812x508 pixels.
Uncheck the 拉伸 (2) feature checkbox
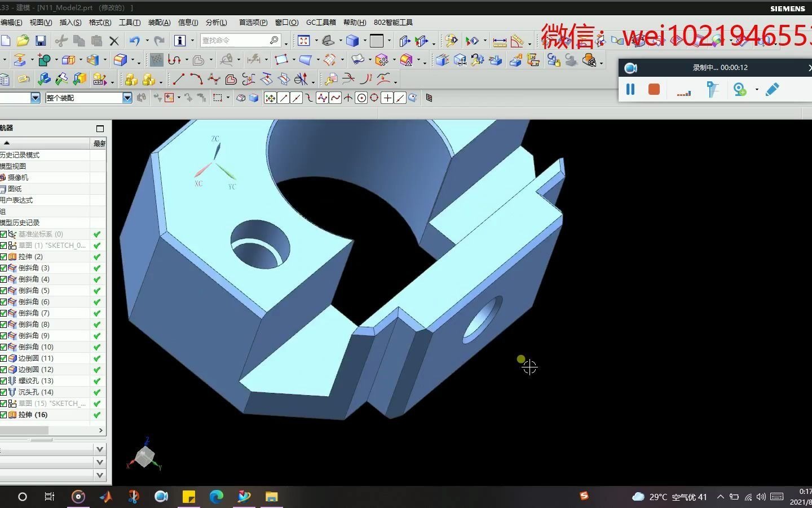(5, 256)
